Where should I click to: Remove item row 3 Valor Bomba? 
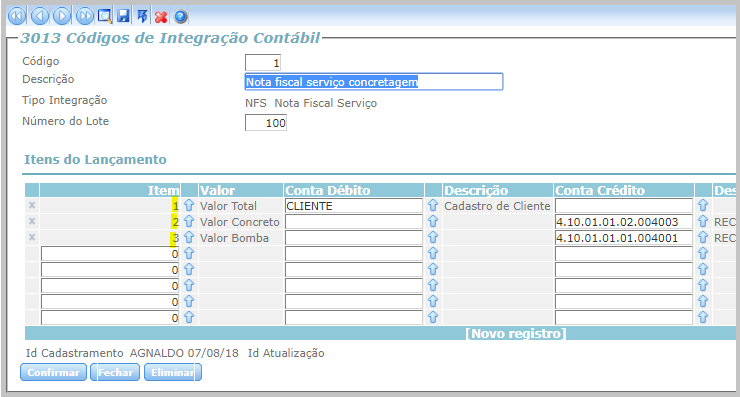coord(32,237)
